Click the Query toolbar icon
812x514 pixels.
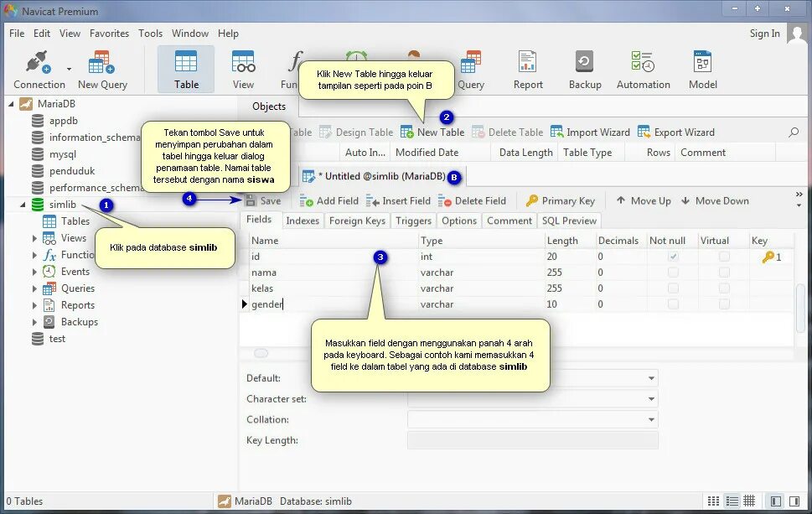(x=471, y=70)
